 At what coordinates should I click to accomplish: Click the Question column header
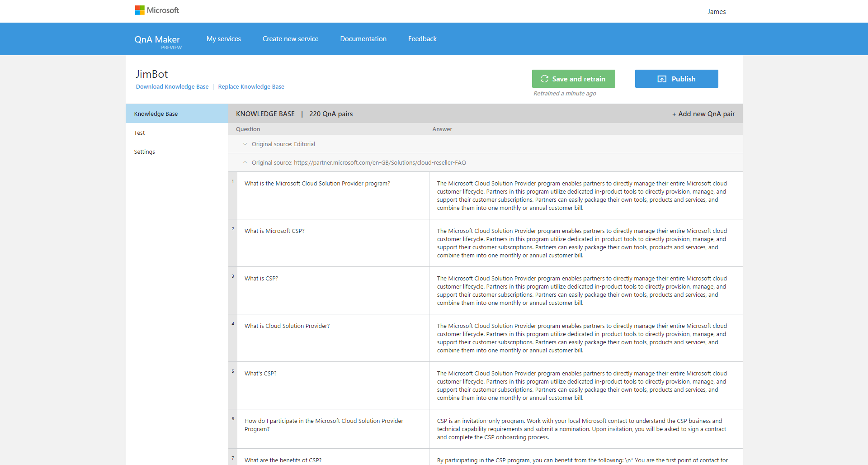248,129
